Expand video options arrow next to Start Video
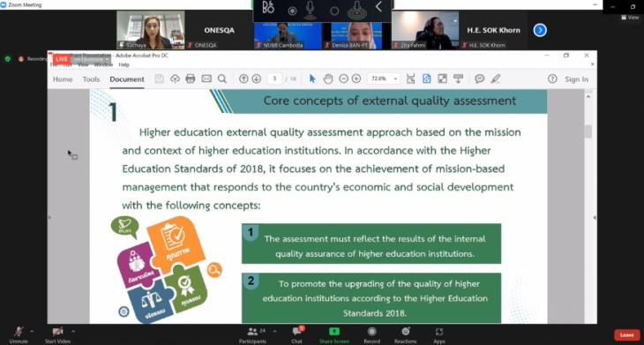Screen dimensions: 644x345 (x=73, y=331)
